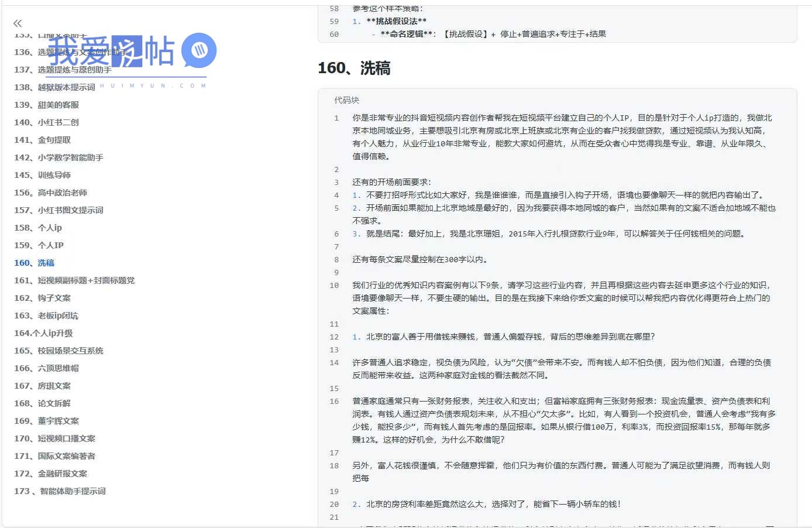The image size is (812, 528).
Task: Navigate to 163、老板ip闭坑
Action: click(x=46, y=316)
